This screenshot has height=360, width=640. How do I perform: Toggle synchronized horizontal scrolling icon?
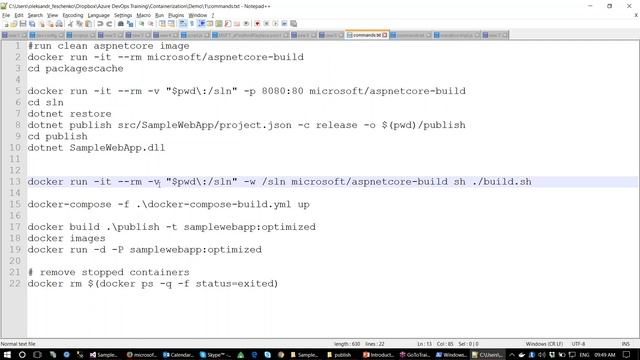[171, 24]
